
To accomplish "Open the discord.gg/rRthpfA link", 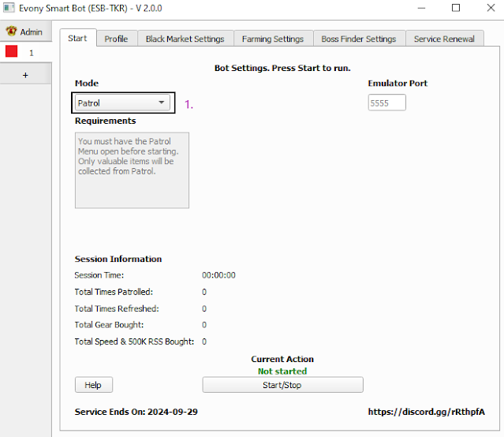I will pyautogui.click(x=426, y=412).
